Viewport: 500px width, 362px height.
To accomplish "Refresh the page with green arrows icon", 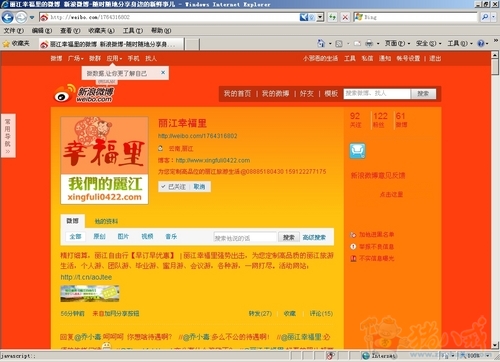I will click(x=332, y=17).
